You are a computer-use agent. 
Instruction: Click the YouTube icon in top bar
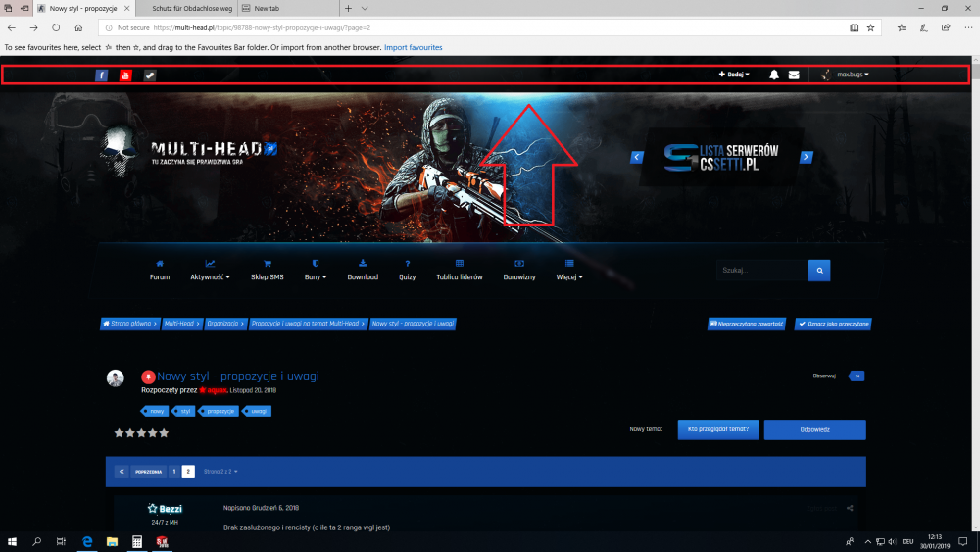click(x=125, y=75)
